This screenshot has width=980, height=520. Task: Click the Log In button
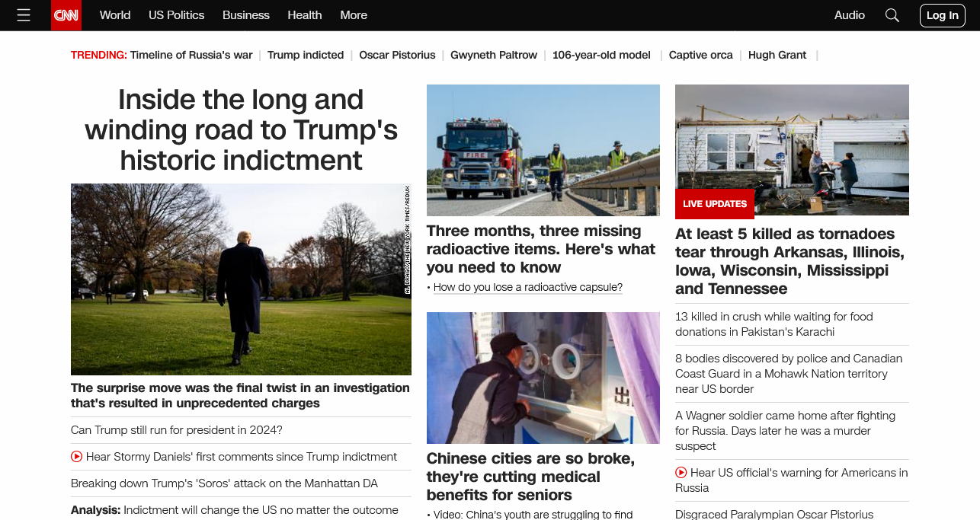point(943,15)
